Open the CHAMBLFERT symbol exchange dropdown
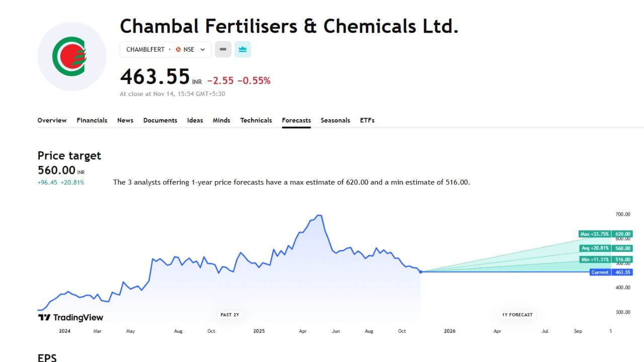This screenshot has height=362, width=644. click(x=165, y=49)
